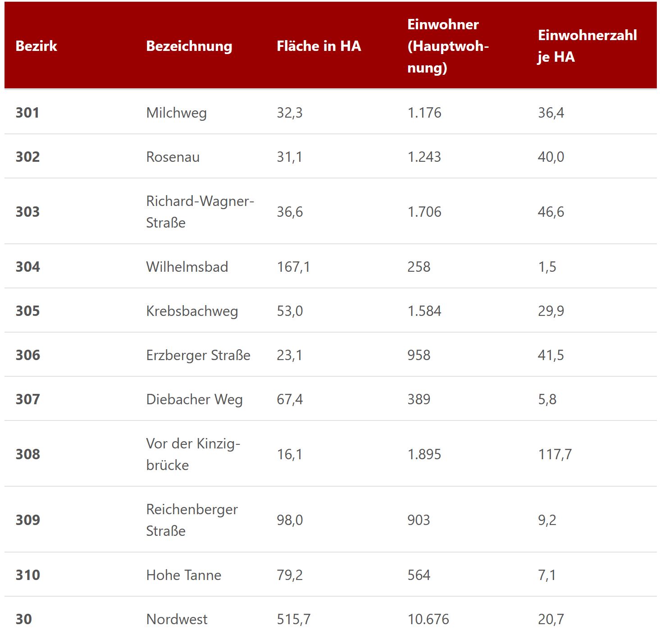Click the Bezeichnung column header
Viewport: 660px width, 644px height.
point(189,46)
